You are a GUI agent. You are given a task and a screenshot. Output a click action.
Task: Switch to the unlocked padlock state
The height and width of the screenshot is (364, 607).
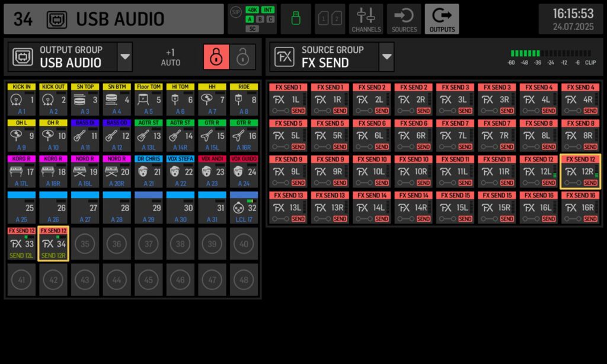[x=242, y=57]
